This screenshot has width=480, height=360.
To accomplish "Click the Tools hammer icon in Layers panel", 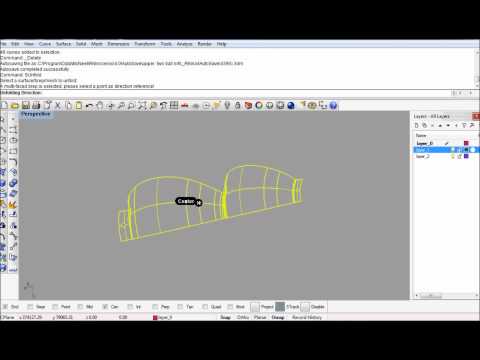I will (x=472, y=125).
